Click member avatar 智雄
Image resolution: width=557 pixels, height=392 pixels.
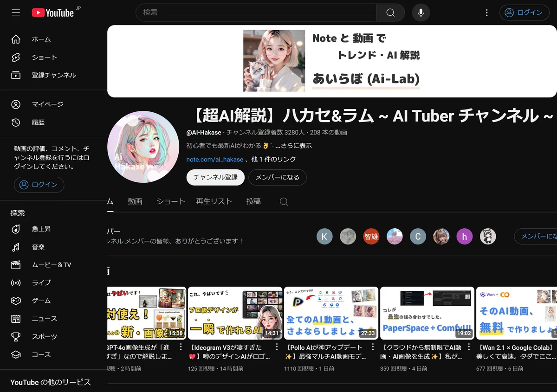[x=371, y=237]
